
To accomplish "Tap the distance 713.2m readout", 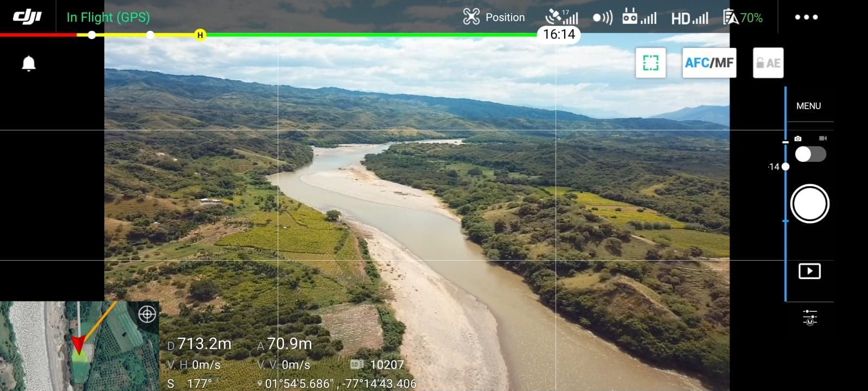I will click(199, 344).
